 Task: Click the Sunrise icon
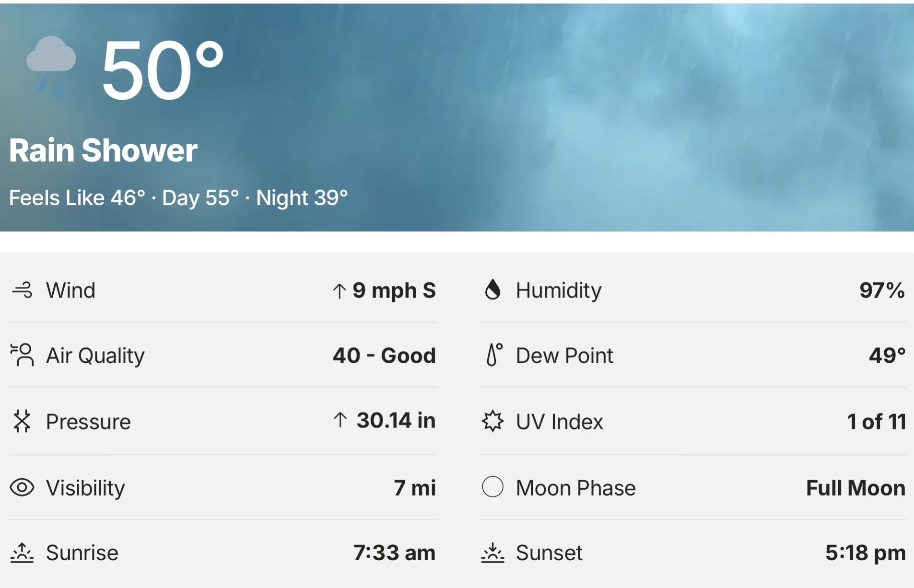click(x=22, y=553)
